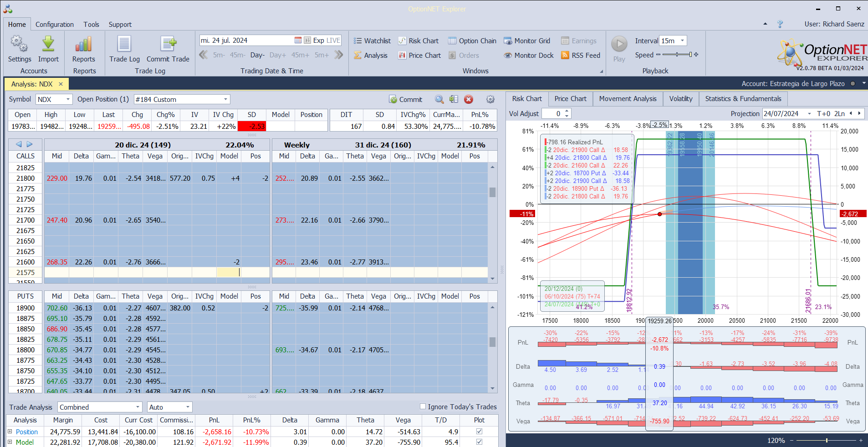Toggle Plot checkbox for Model row

(479, 442)
